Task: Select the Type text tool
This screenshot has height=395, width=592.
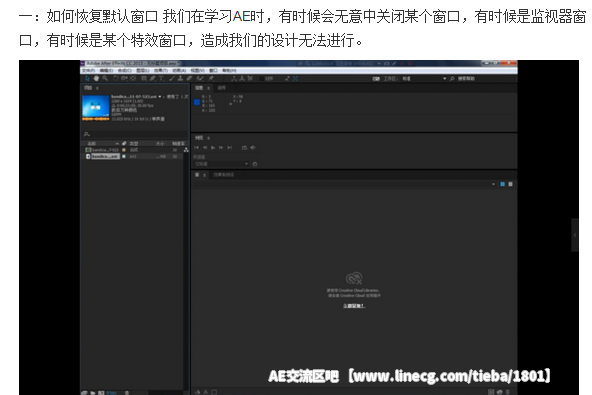Action: click(x=161, y=78)
